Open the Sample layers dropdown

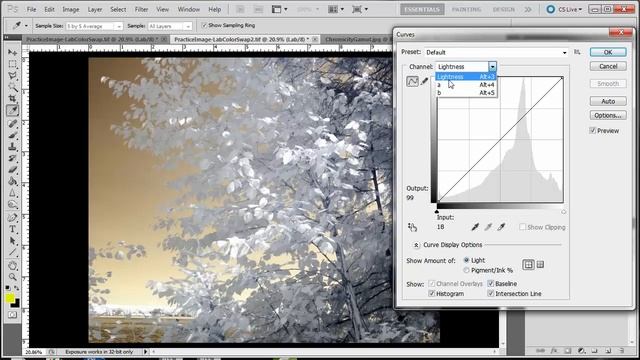[169, 26]
